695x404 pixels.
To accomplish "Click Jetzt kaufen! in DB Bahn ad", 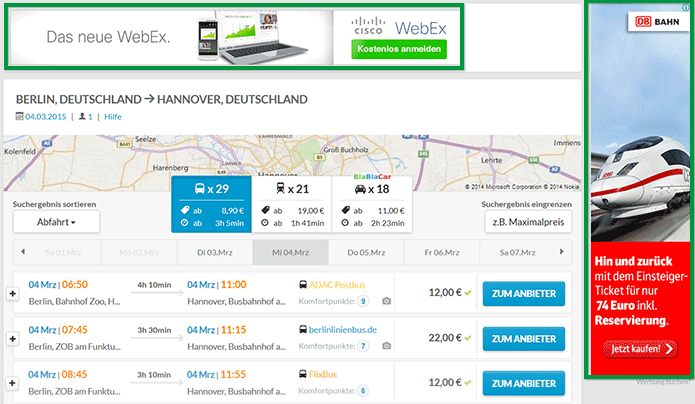I will tap(640, 349).
